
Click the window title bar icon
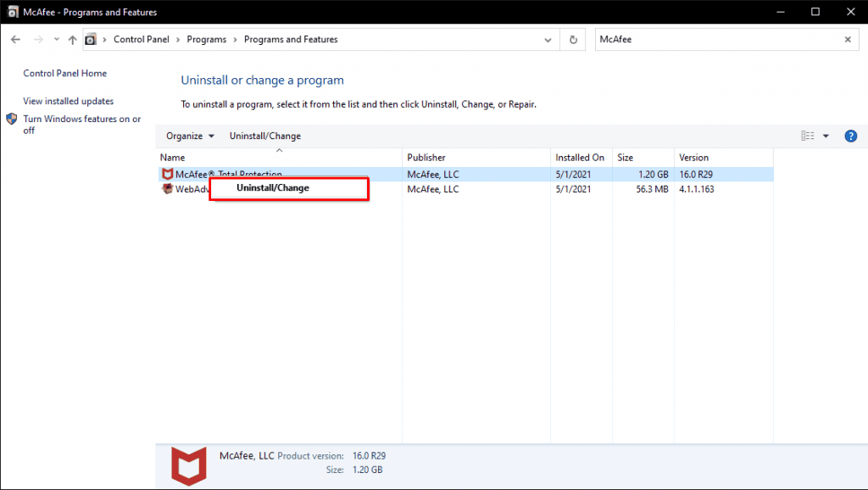coord(12,12)
